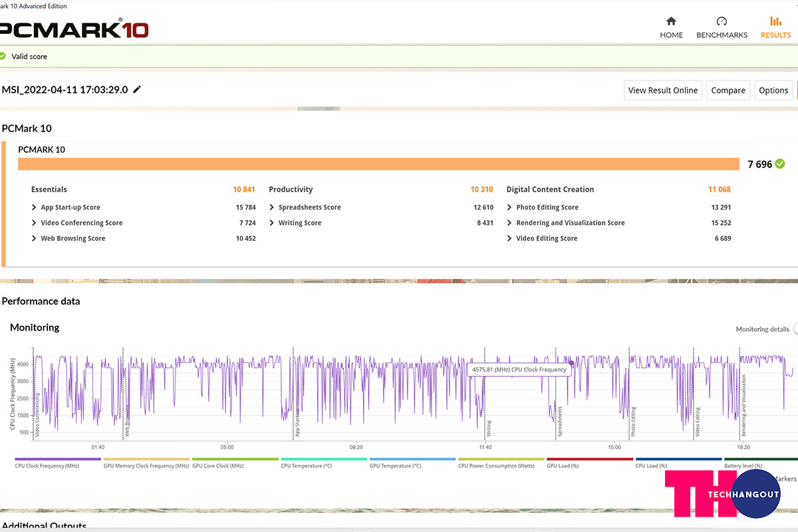Click the 6 689 Video Editing value
798x532 pixels.
point(722,238)
